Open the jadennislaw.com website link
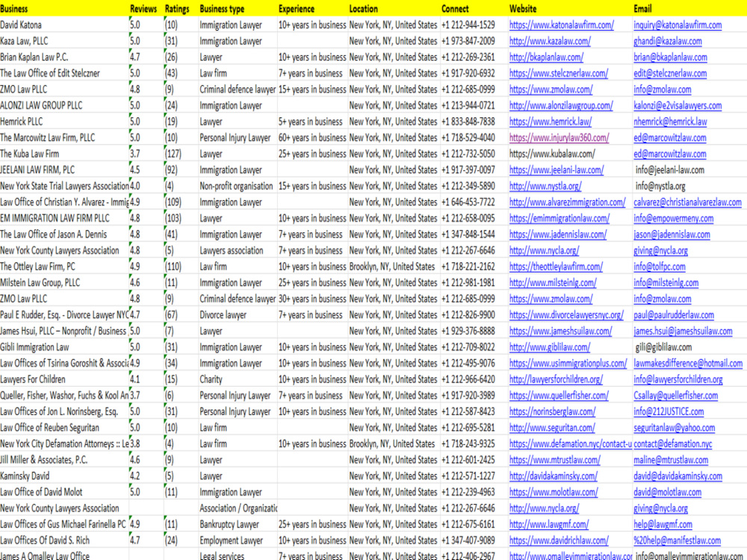The height and width of the screenshot is (560, 747). click(558, 234)
